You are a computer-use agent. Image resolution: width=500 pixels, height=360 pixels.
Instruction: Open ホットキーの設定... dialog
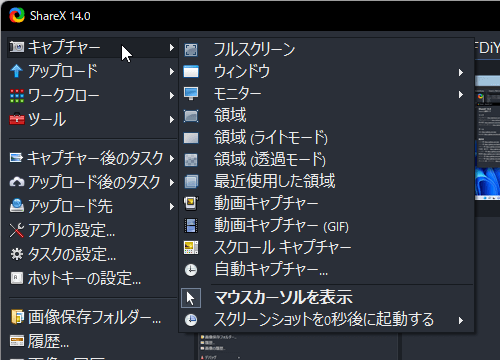pos(92,278)
